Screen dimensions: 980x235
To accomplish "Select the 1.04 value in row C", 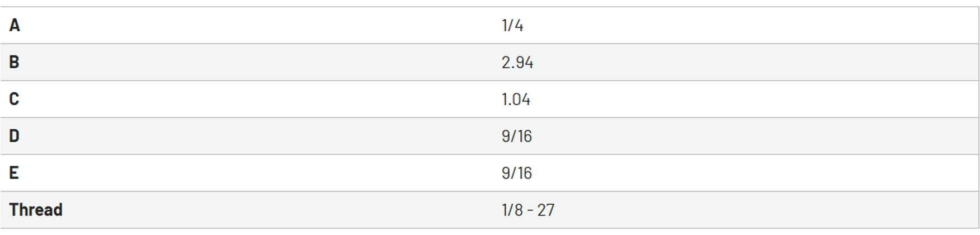I will pos(516,100).
